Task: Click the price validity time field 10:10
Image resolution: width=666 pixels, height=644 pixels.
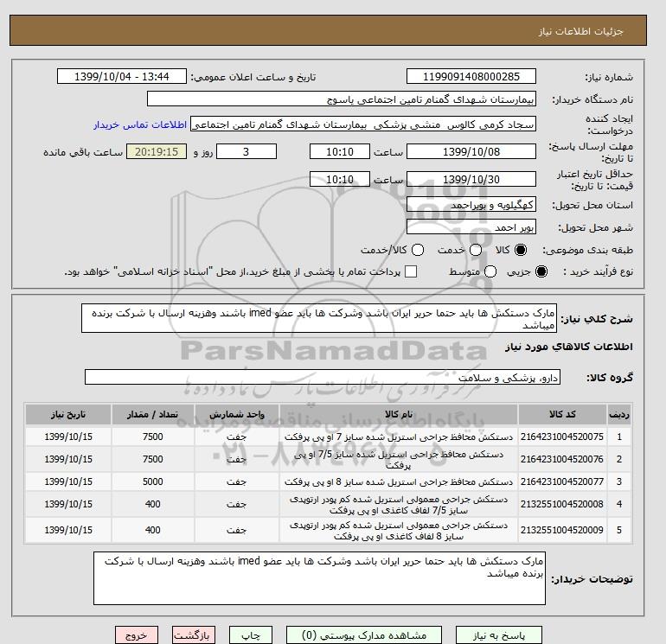Action: click(x=340, y=179)
